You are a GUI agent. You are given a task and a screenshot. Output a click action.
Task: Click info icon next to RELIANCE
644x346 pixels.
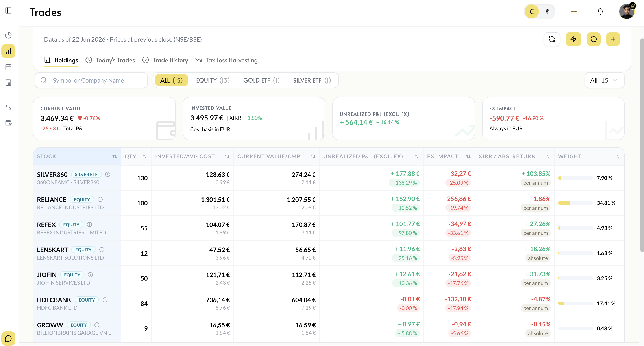(x=100, y=199)
